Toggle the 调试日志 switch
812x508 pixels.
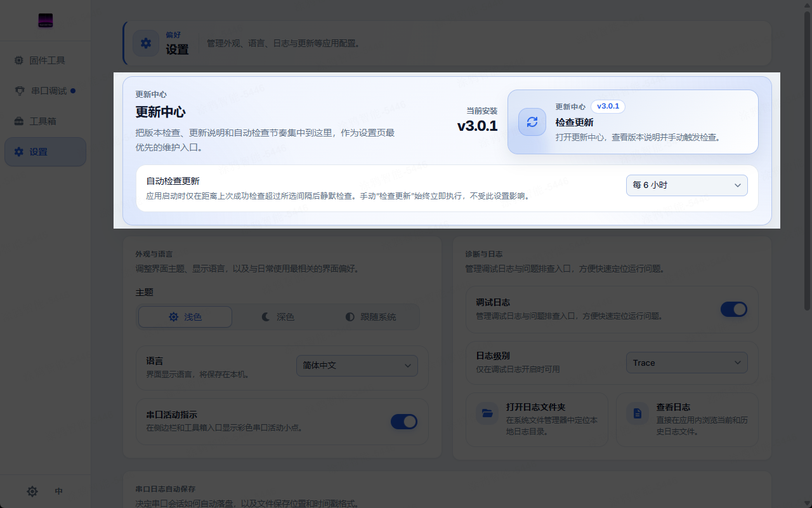coord(734,309)
